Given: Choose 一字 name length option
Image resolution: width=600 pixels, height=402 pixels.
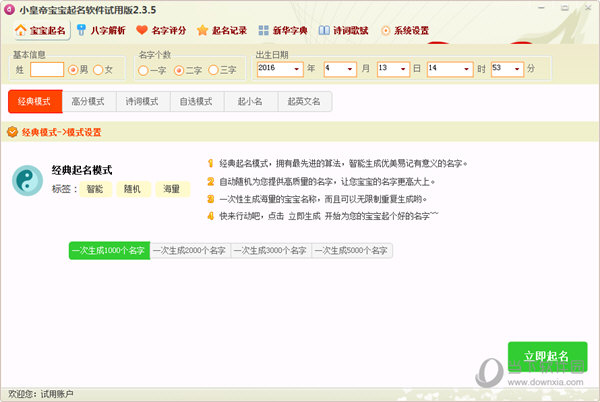Looking at the screenshot, I should click(143, 71).
